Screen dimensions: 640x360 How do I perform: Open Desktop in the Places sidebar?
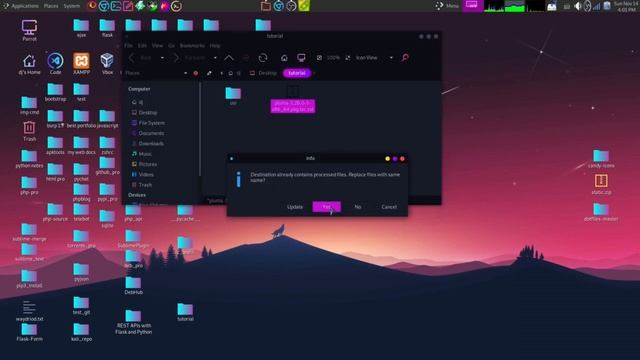point(144,112)
